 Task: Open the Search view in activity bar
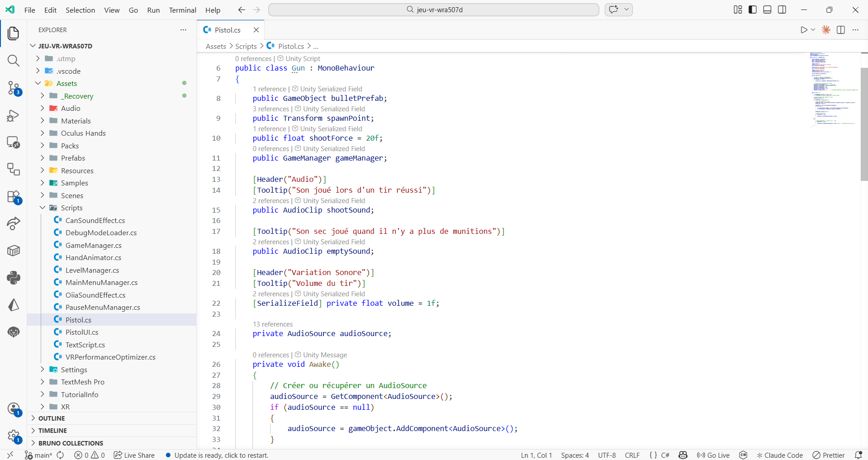pos(14,61)
